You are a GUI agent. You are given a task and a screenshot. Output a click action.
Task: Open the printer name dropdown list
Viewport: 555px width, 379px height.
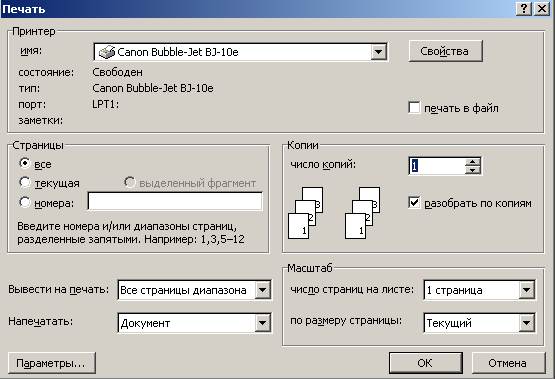click(378, 52)
